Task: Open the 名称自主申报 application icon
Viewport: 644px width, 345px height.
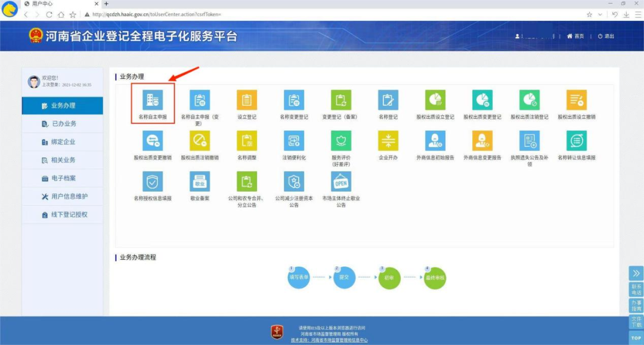Action: coord(153,100)
